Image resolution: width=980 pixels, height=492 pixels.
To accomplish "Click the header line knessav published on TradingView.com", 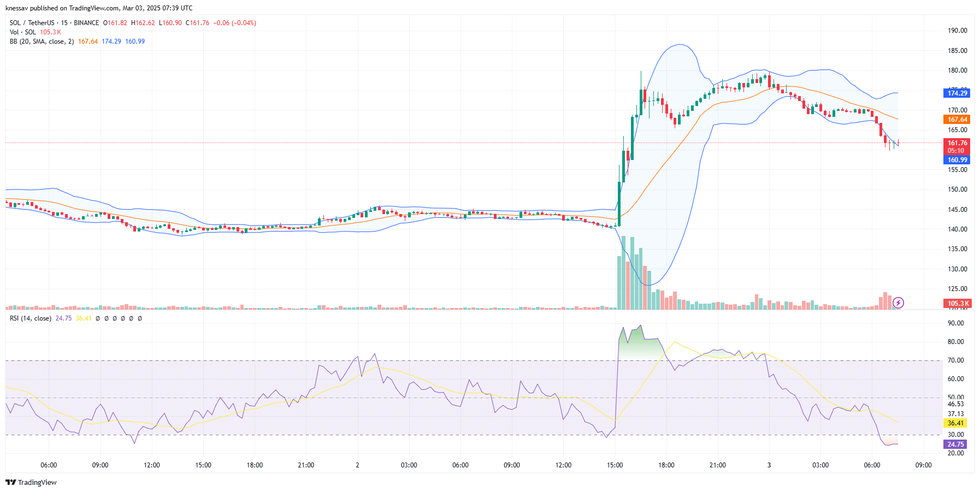I will [x=99, y=8].
